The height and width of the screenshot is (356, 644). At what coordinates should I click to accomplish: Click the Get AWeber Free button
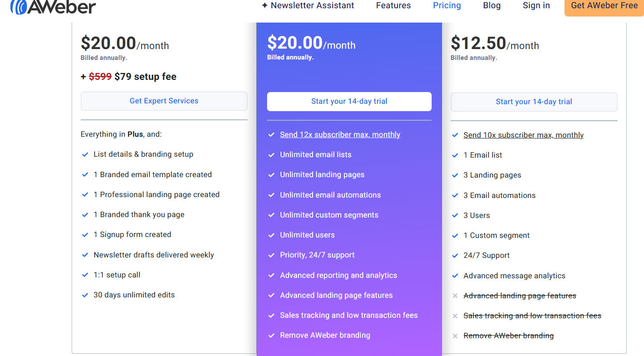click(x=604, y=6)
